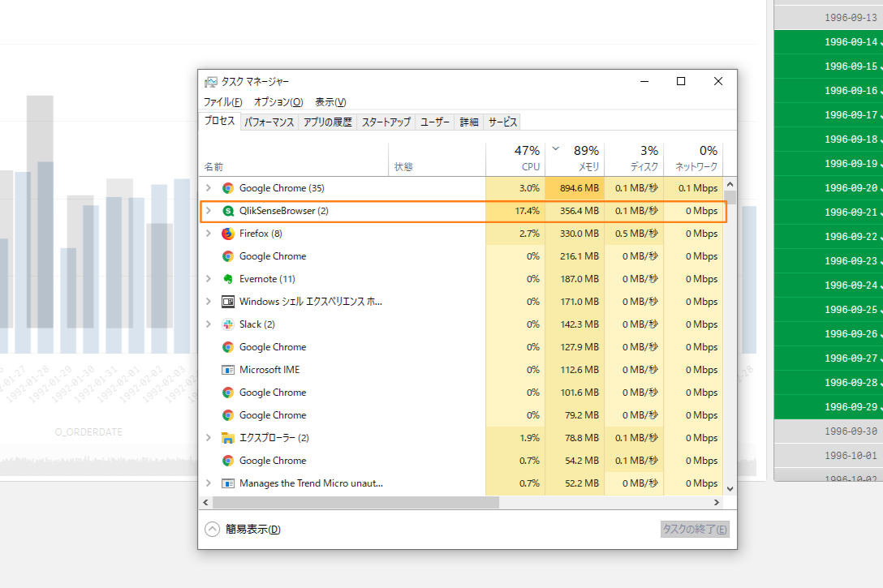This screenshot has width=883, height=588.
Task: Click the 1.9% CPU value for エクスプローラー
Action: point(529,438)
